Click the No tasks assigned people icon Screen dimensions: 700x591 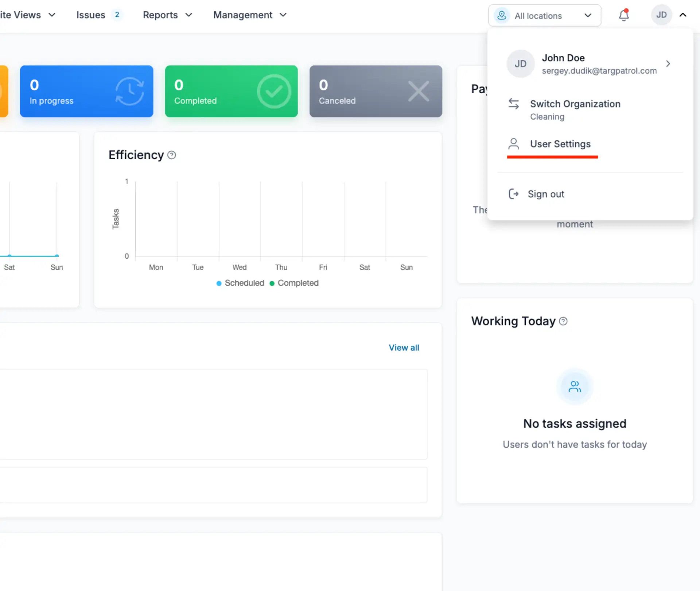pyautogui.click(x=575, y=386)
